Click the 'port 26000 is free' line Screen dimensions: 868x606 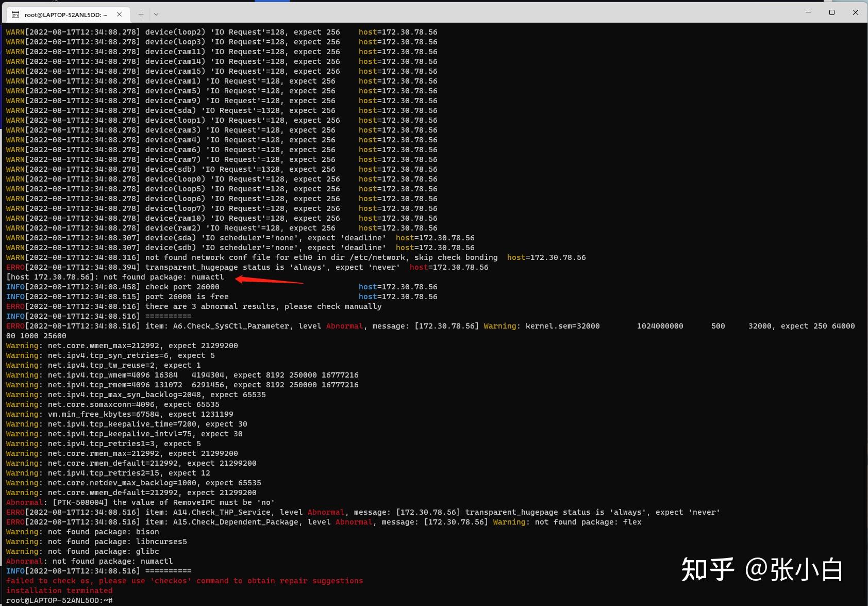(222, 297)
